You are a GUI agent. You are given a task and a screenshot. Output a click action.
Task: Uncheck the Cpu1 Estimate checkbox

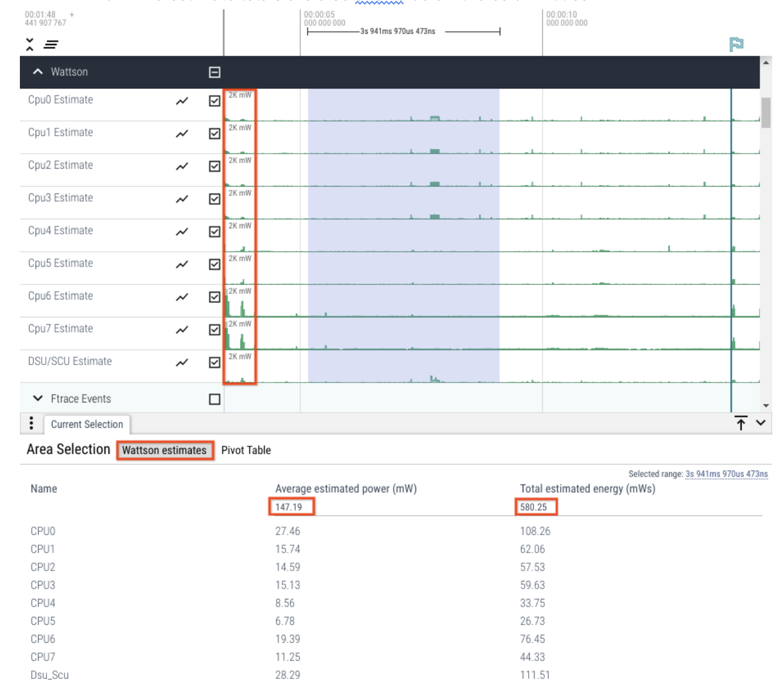point(215,134)
